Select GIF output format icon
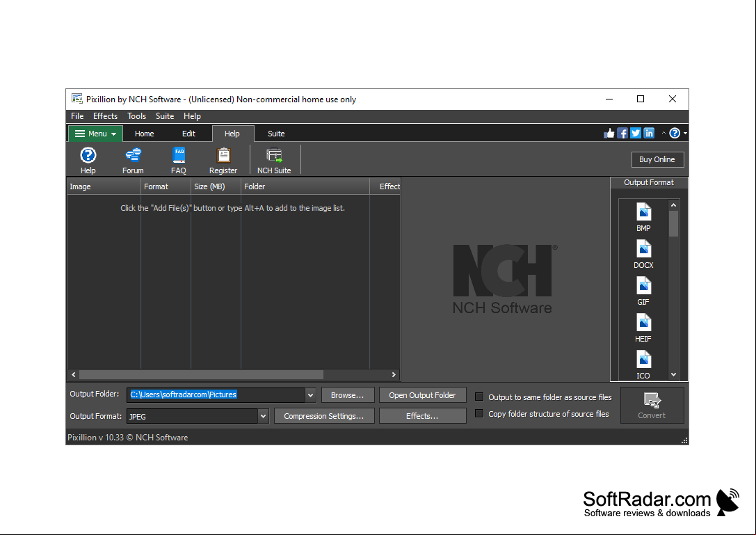The image size is (756, 535). [643, 291]
